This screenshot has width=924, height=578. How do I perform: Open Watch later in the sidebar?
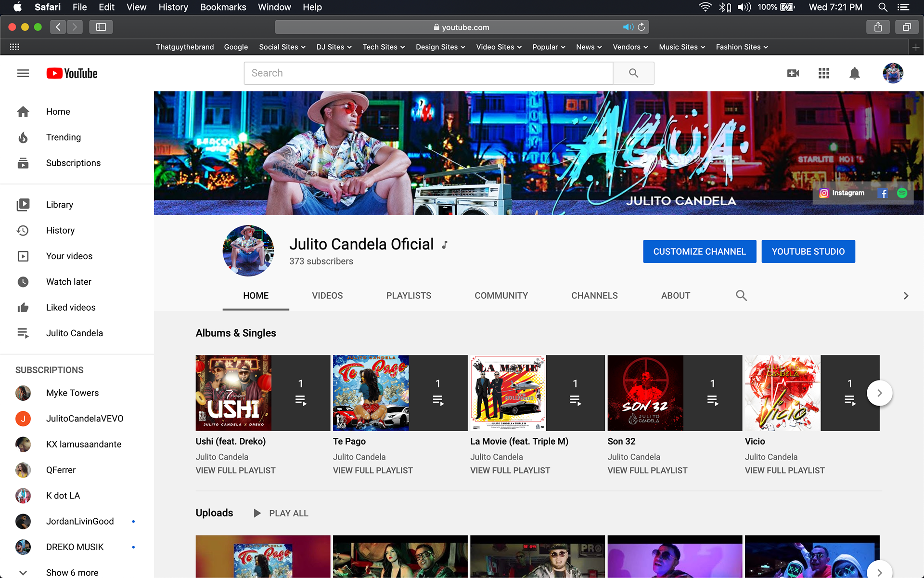[69, 282]
